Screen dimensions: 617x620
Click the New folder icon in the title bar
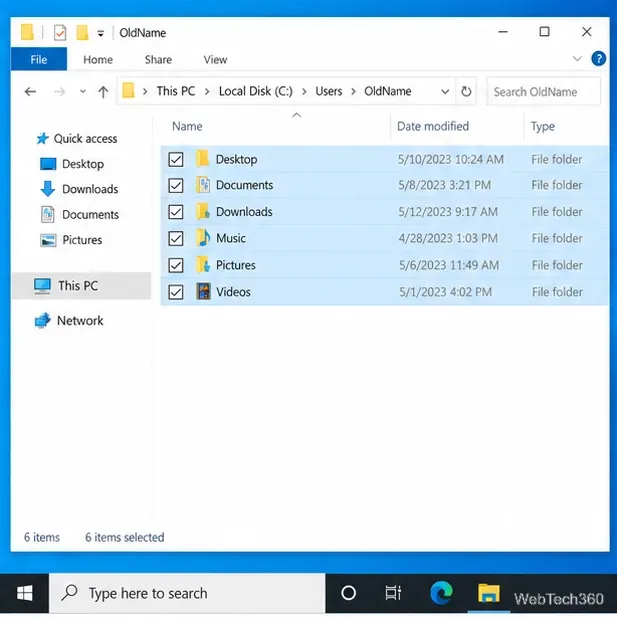coord(82,32)
